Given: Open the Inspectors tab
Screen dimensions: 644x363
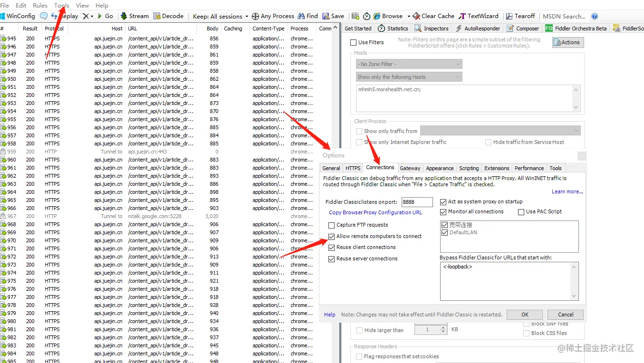Looking at the screenshot, I should (432, 29).
